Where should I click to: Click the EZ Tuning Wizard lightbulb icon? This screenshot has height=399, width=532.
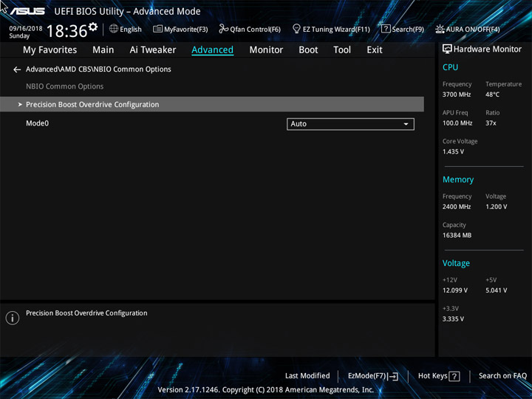(x=296, y=29)
